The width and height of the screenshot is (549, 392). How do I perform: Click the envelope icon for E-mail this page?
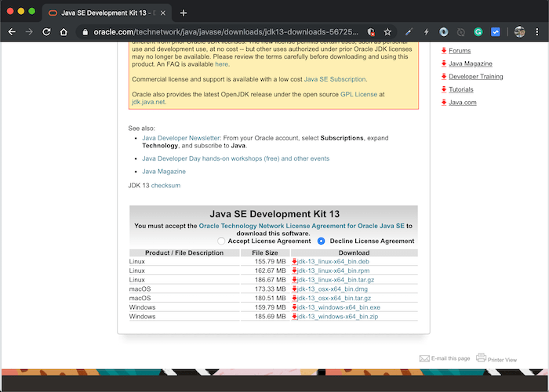(424, 358)
